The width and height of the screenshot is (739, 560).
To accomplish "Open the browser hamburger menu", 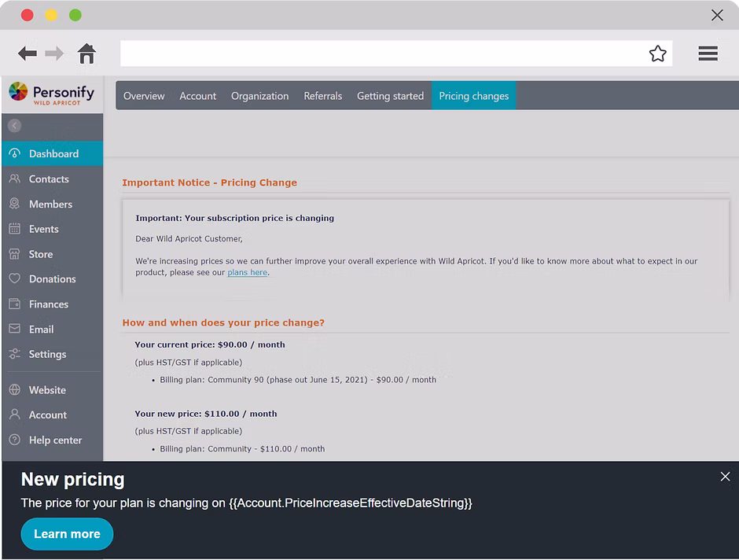I will [708, 53].
